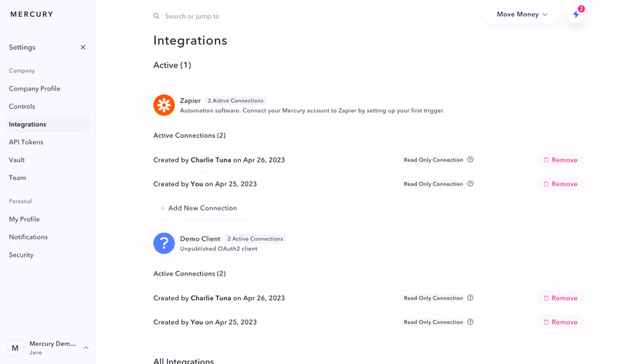642x364 pixels.
Task: Go to Team settings
Action: coord(17,178)
